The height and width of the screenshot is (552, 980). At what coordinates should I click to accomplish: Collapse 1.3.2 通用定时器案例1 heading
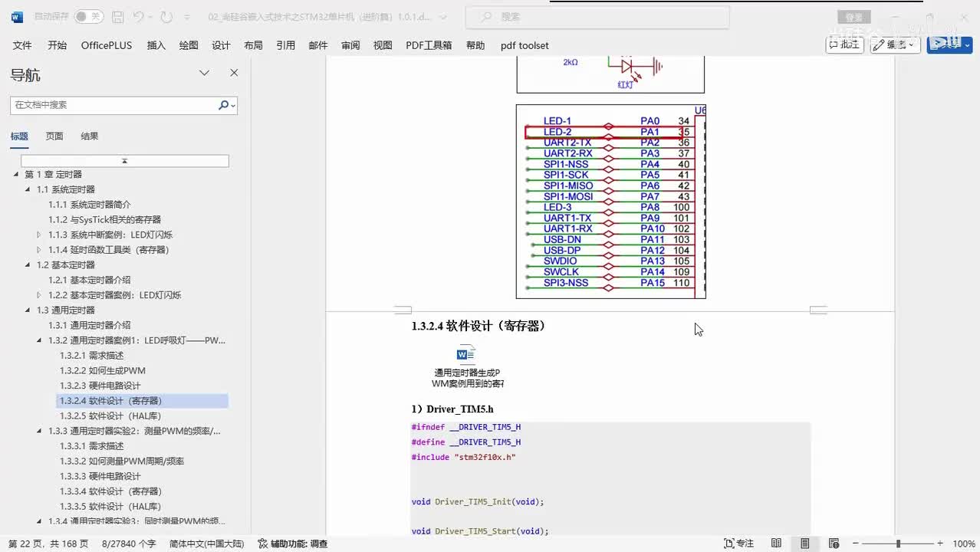40,340
